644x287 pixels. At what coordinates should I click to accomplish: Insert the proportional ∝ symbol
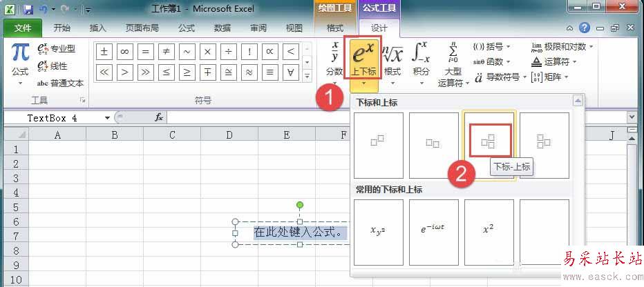[270, 52]
